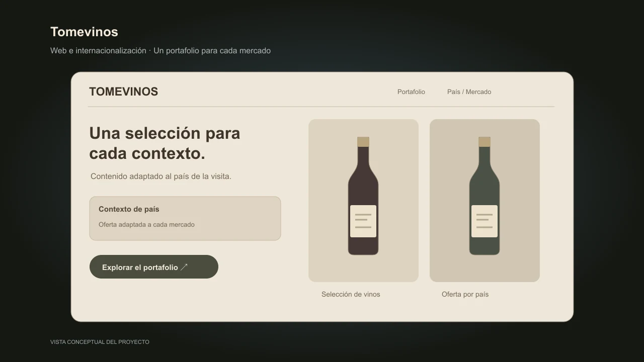The height and width of the screenshot is (362, 644).
Task: Click the arrow icon in Explorar el portafolio
Action: (184, 267)
